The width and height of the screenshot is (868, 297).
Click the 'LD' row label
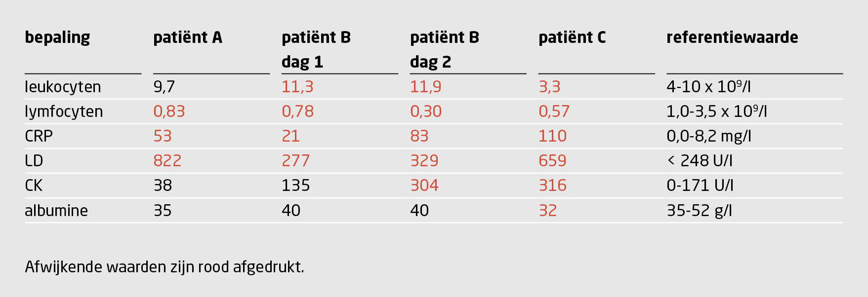(34, 161)
